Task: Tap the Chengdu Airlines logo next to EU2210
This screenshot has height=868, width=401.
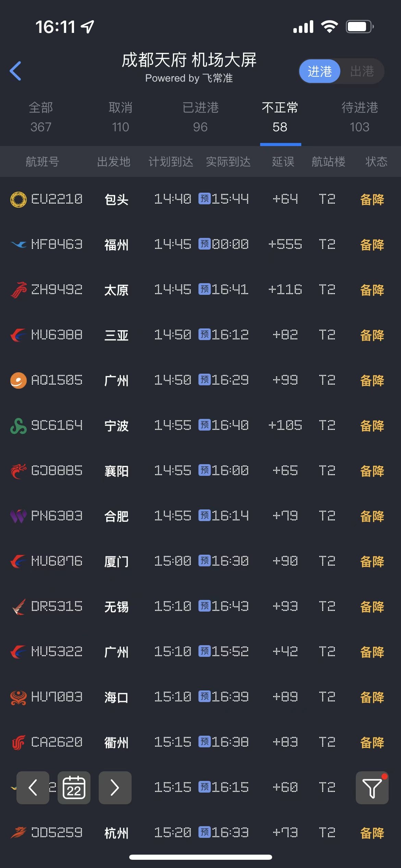Action: coord(19,200)
